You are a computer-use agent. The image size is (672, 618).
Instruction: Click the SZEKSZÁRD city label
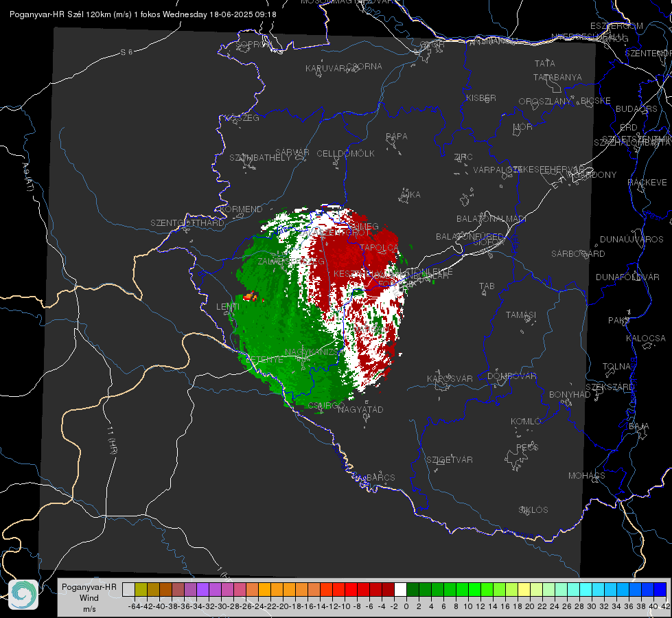[x=610, y=387]
